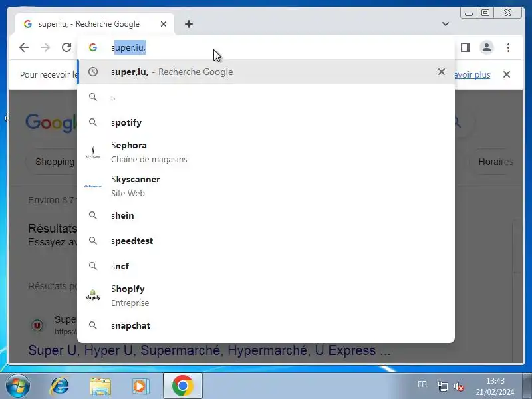Viewport: 532px width, 399px height.
Task: Click the address bar text 'super,iu,'
Action: tap(128, 47)
